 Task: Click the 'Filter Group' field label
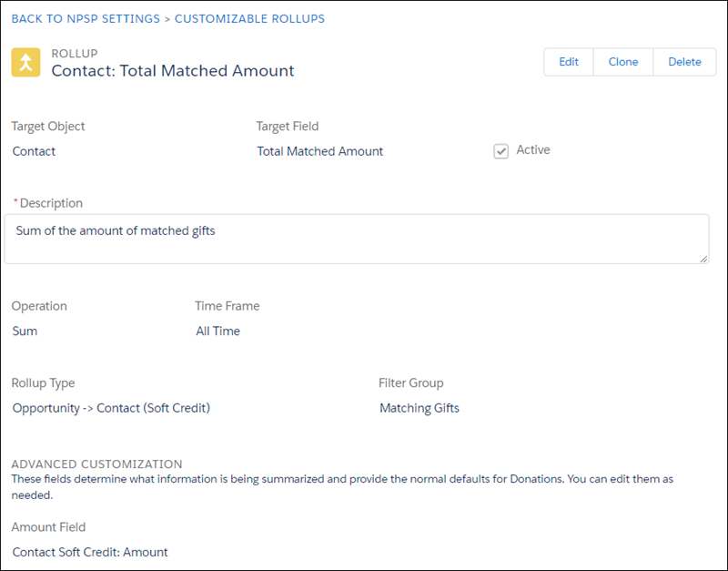point(411,383)
